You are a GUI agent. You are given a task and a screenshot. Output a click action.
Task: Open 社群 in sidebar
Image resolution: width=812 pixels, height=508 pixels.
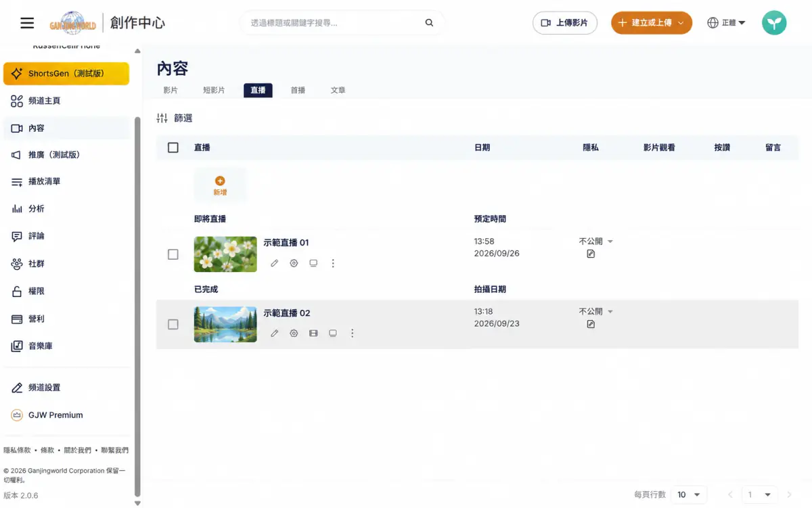coord(66,264)
